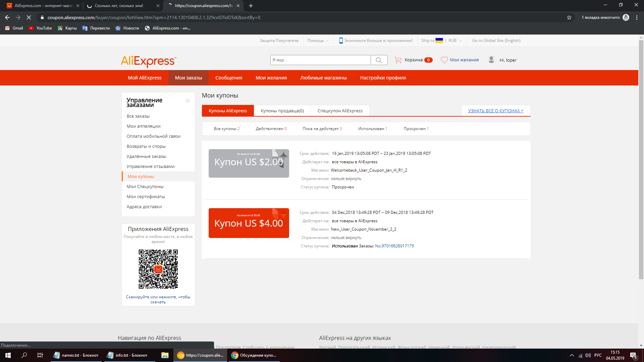
Task: Open Мои заказы in the red menu
Action: (189, 78)
